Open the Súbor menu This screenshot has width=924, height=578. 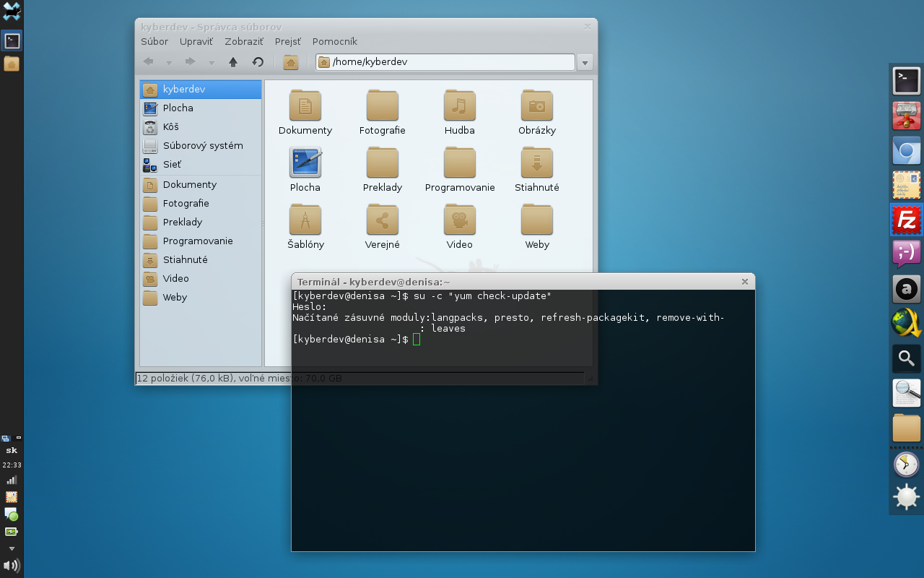pyautogui.click(x=154, y=41)
